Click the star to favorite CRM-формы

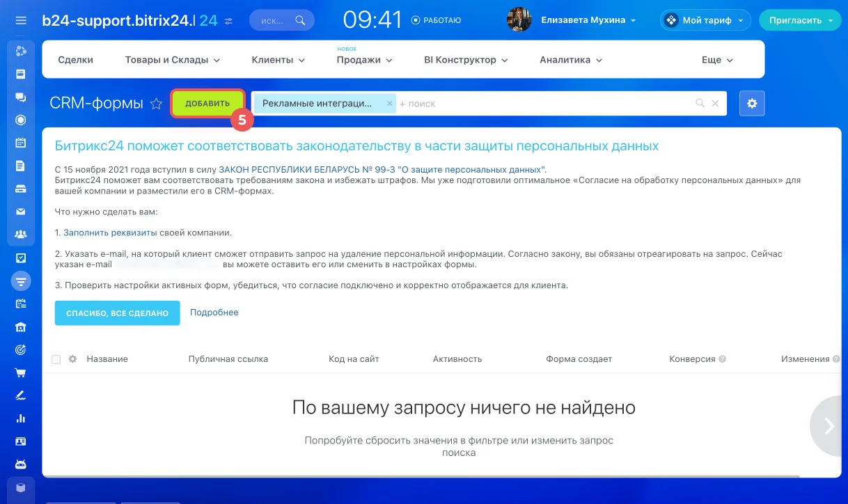[x=157, y=104]
